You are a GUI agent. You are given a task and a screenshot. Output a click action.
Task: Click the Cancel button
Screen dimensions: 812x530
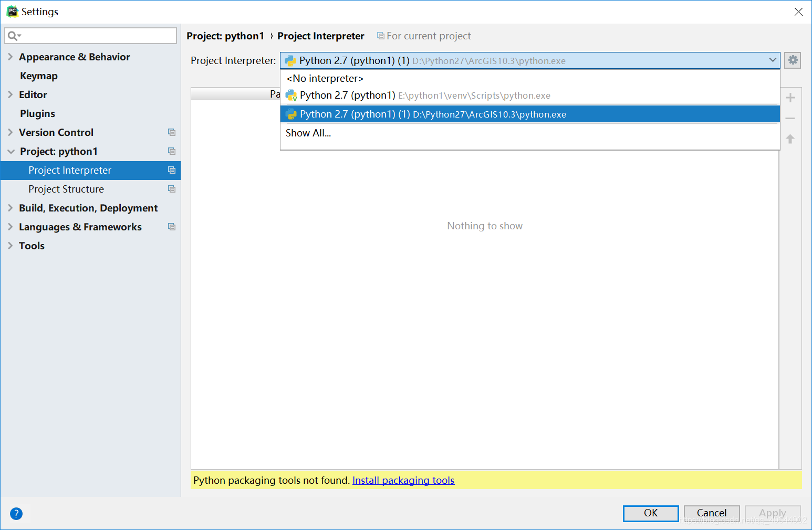(x=712, y=513)
